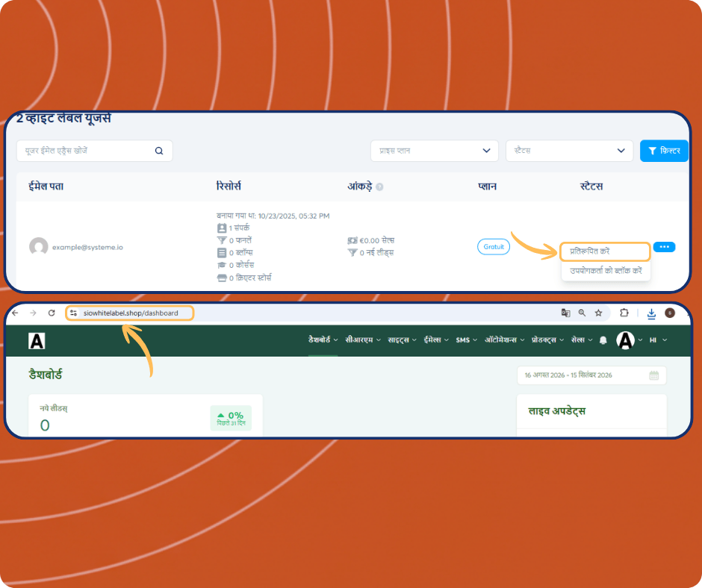Click the store icon beside 0 क्रिएटर स्टोर्स
The image size is (702, 588).
(x=222, y=278)
